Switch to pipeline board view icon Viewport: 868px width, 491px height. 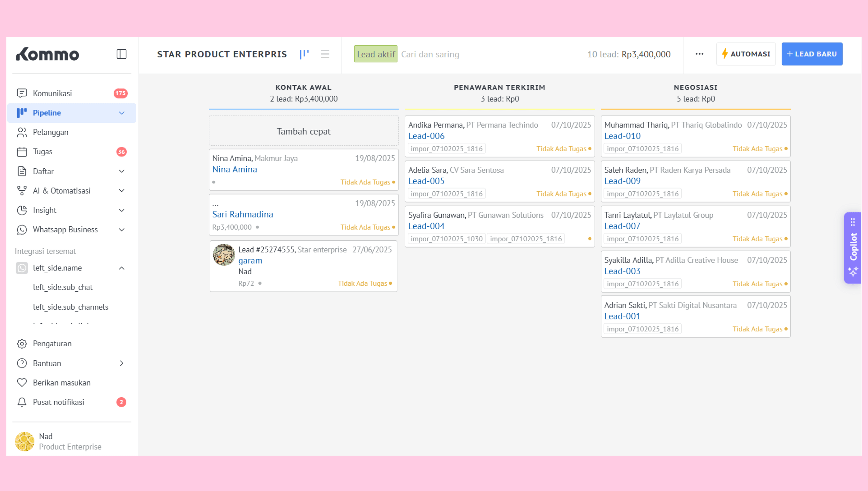tap(304, 54)
